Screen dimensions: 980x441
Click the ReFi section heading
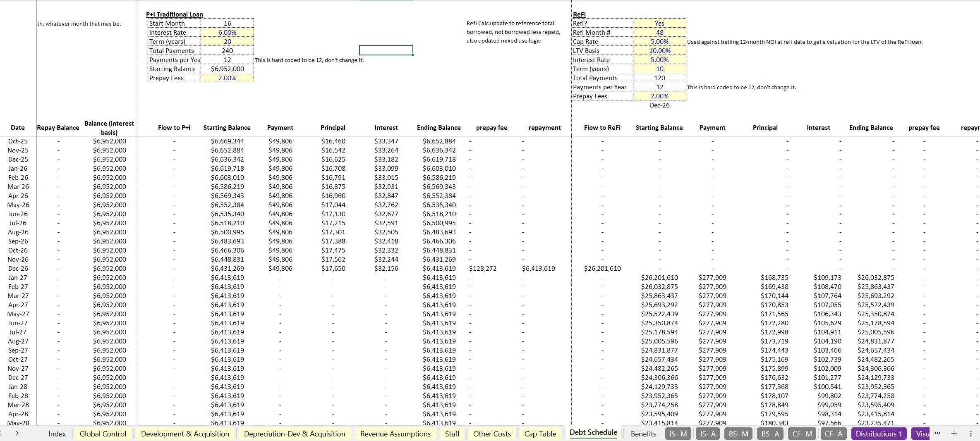point(579,14)
